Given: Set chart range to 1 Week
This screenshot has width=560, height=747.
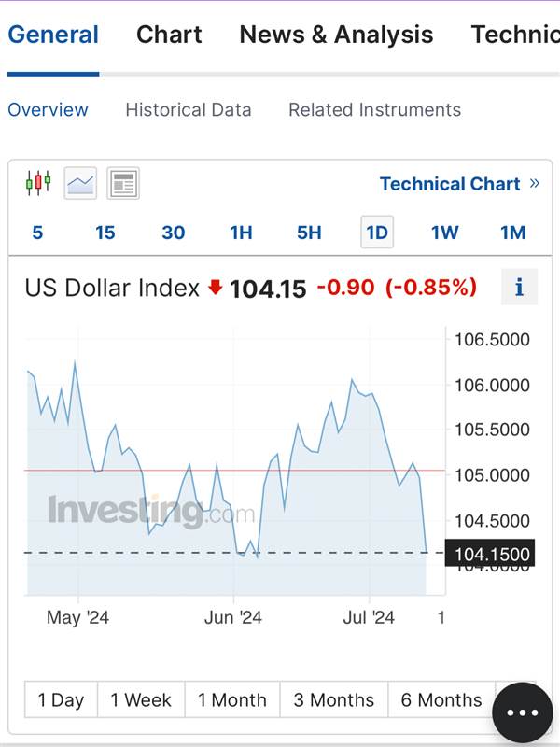Looking at the screenshot, I should coord(141,699).
